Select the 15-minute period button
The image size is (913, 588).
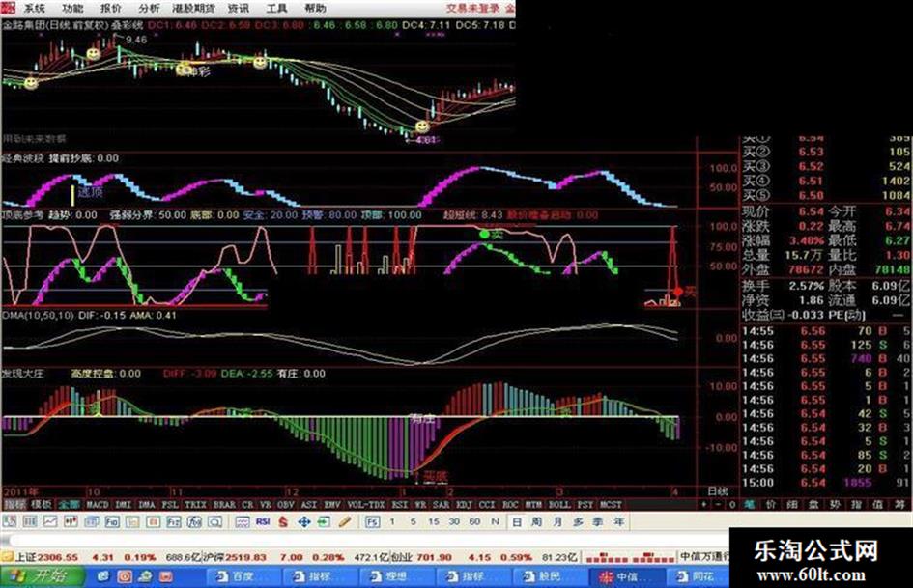coord(434,522)
